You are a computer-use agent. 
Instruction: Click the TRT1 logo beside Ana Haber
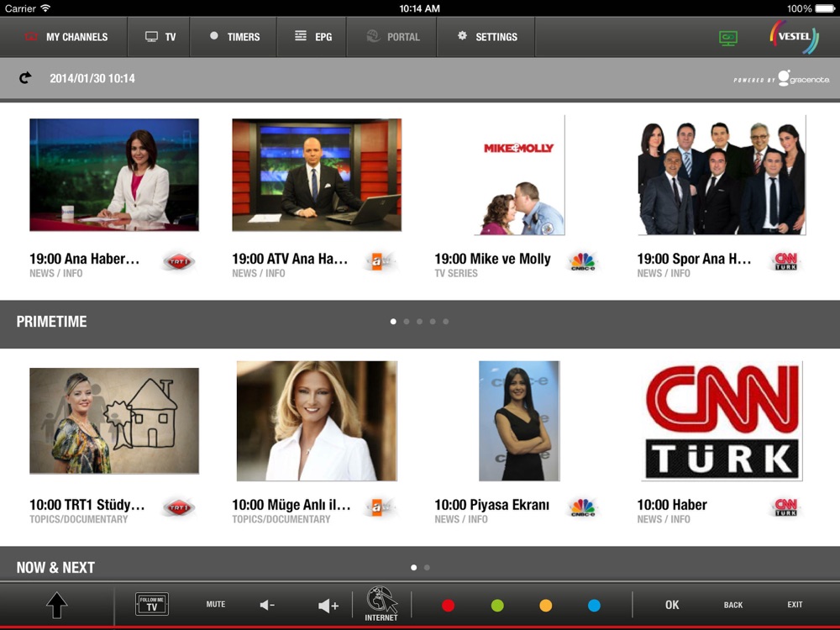pyautogui.click(x=178, y=261)
